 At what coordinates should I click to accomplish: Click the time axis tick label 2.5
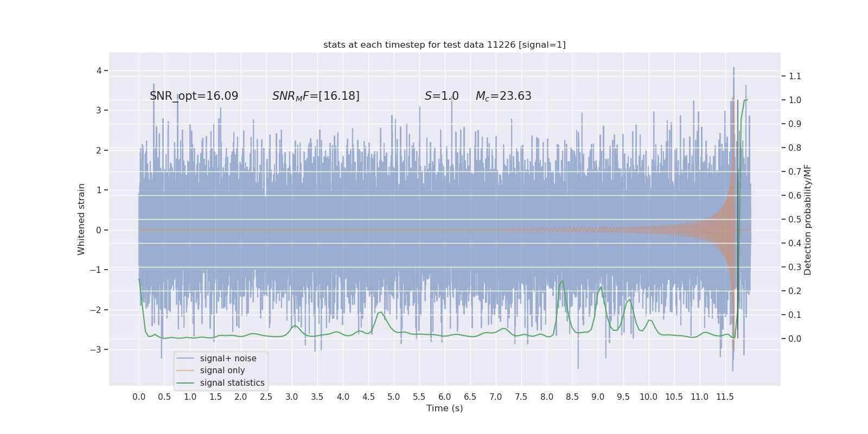pos(266,397)
